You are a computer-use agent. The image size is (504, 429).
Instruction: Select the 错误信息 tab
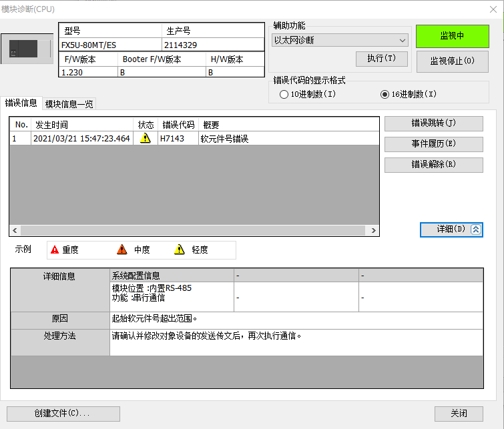click(21, 103)
